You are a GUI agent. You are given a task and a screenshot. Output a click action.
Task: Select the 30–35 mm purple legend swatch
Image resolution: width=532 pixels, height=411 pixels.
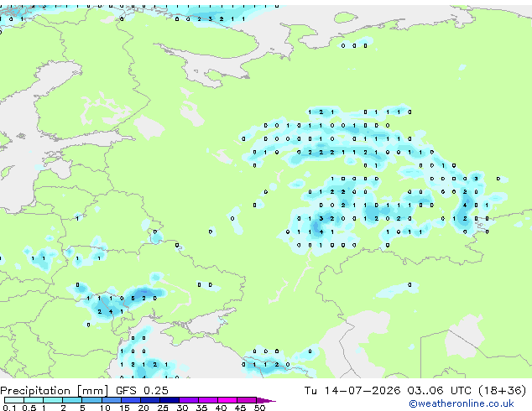click(189, 400)
